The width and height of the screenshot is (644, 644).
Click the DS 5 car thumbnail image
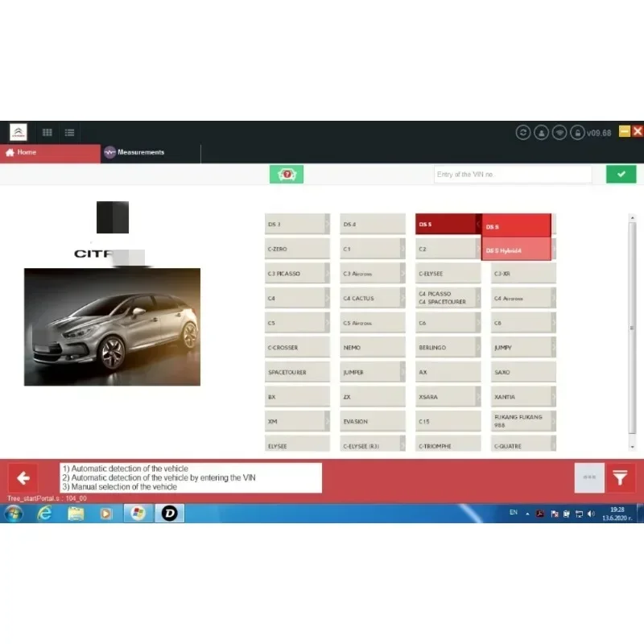point(112,327)
